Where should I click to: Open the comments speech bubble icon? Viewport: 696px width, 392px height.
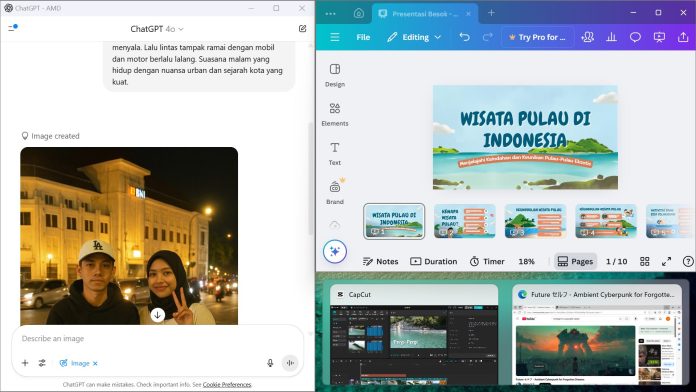pos(636,37)
